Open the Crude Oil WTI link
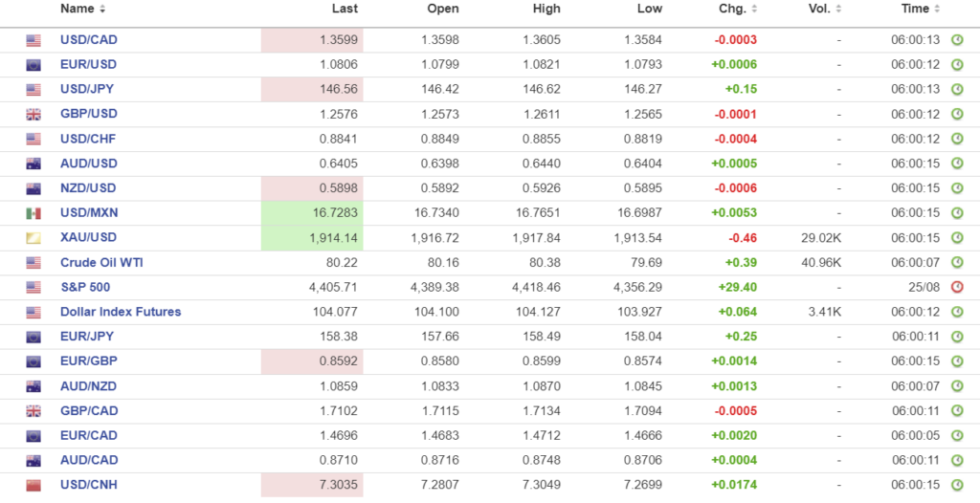Viewport: 980px width, 503px height. click(x=101, y=262)
